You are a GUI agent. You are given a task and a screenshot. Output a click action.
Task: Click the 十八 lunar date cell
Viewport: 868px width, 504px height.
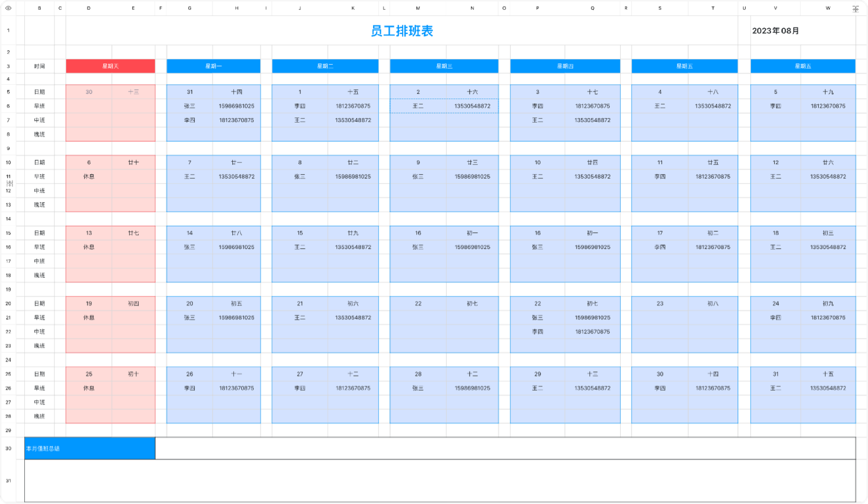pyautogui.click(x=713, y=92)
